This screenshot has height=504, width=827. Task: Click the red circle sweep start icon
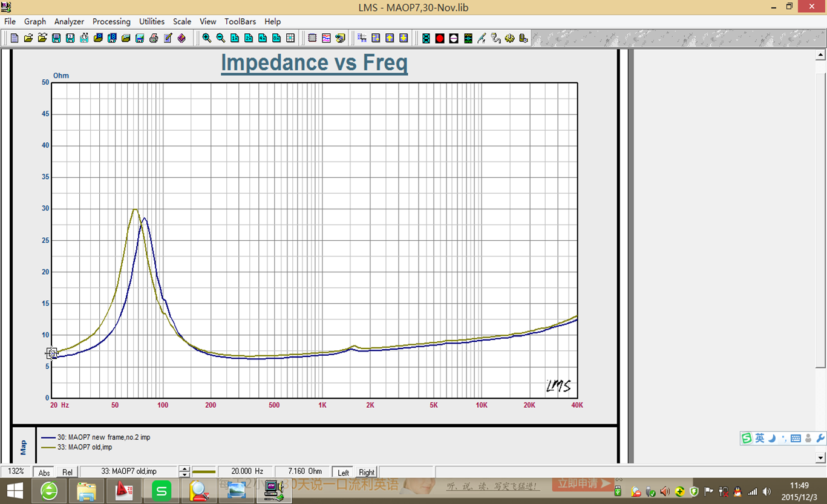pyautogui.click(x=440, y=38)
